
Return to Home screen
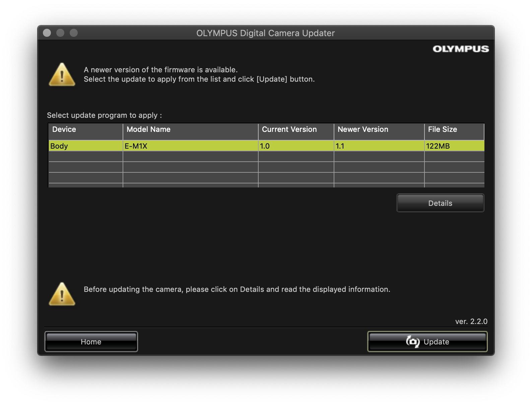click(x=91, y=341)
